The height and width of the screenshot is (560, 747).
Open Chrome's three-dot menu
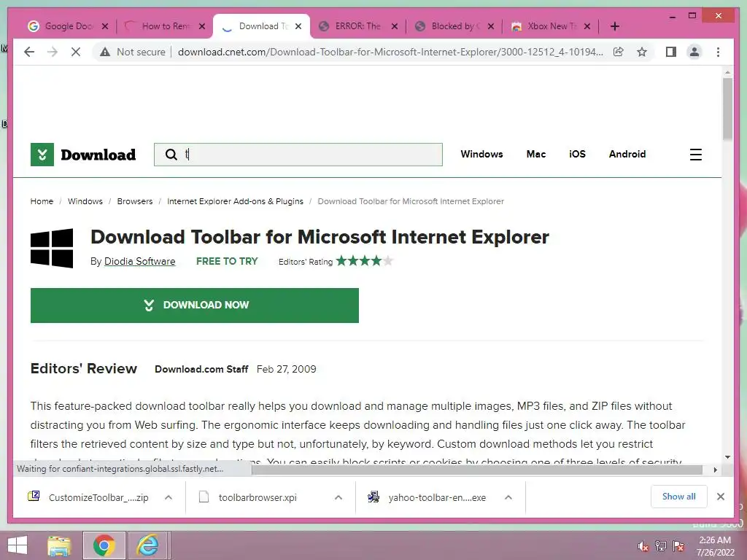tap(718, 52)
